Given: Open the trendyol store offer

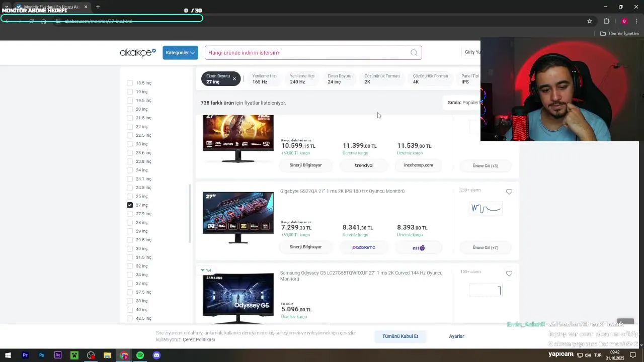Looking at the screenshot, I should coord(364,165).
